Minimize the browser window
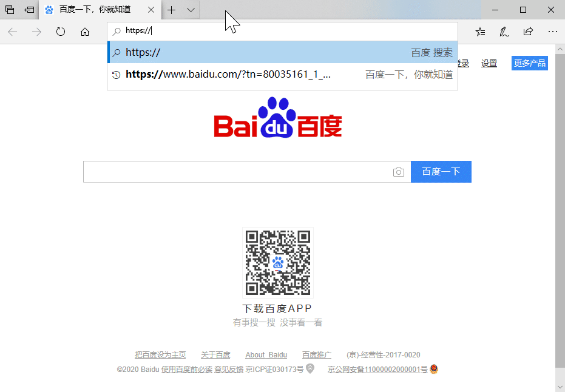The image size is (565, 392). (x=495, y=10)
